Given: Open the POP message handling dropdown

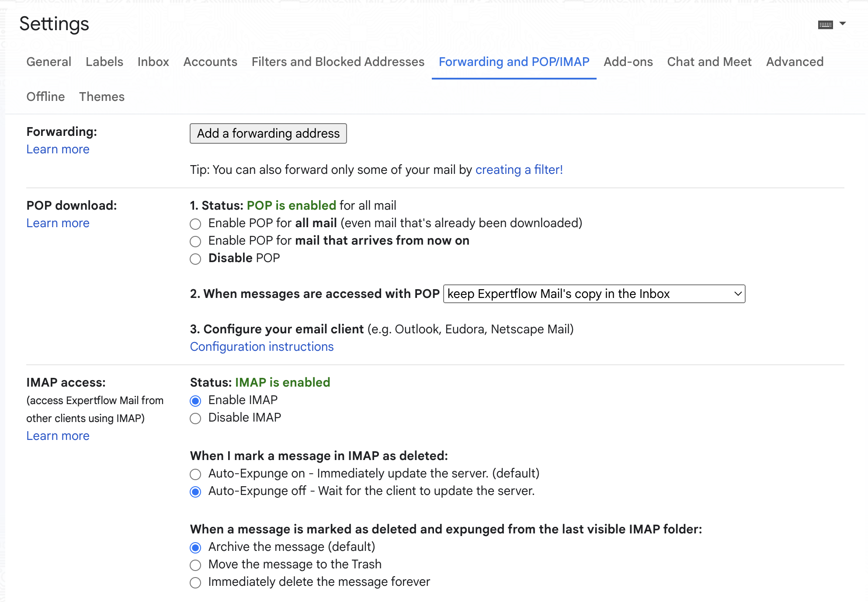Looking at the screenshot, I should 594,294.
